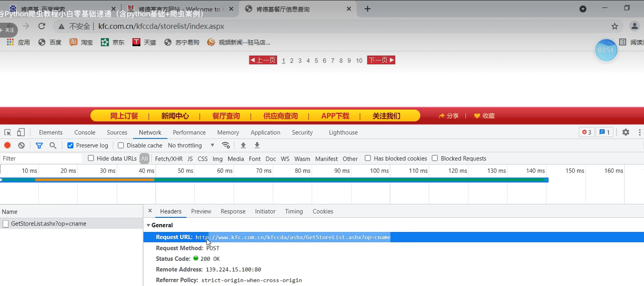
Task: Clear the network log
Action: (22, 145)
